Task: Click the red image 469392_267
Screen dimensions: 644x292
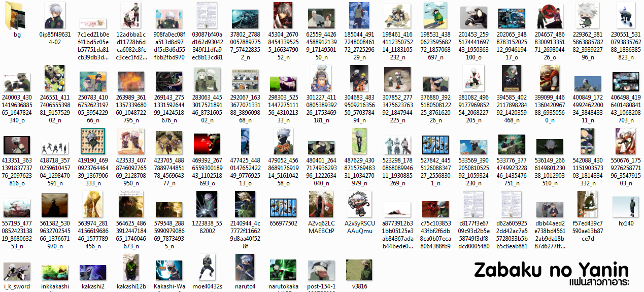Action: pos(207,145)
